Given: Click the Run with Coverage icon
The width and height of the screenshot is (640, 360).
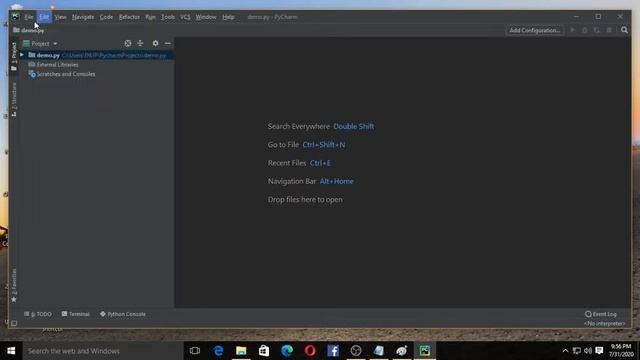Looking at the screenshot, I should [597, 30].
